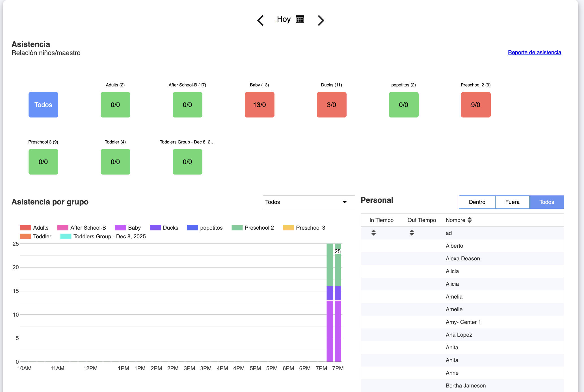The height and width of the screenshot is (392, 584).
Task: Go to previous day arrow
Action: pos(260,20)
